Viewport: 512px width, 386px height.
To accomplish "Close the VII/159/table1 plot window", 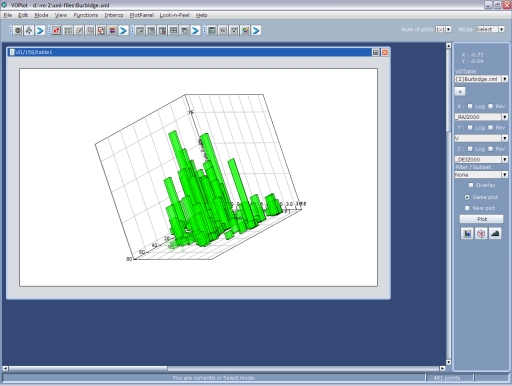I will [x=385, y=52].
